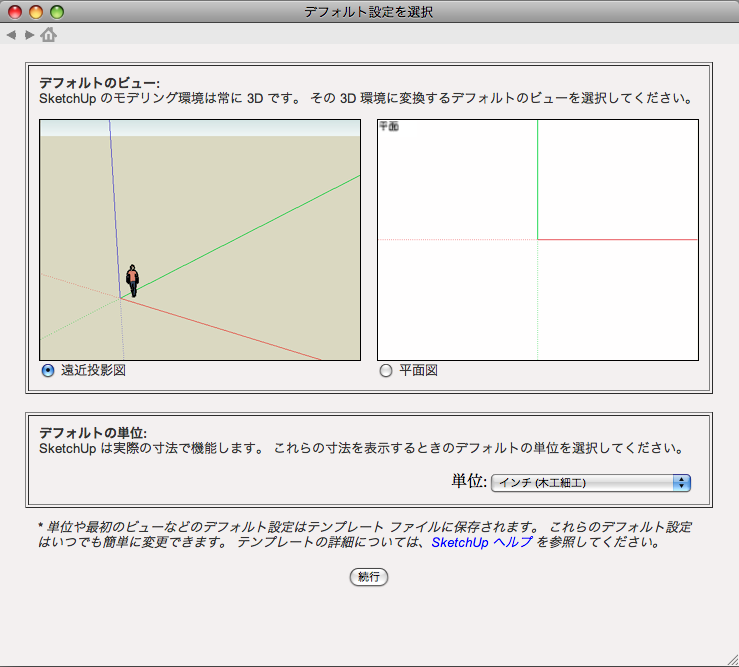The height and width of the screenshot is (667, 739).
Task: Click the forward navigation arrow
Action: (29, 35)
